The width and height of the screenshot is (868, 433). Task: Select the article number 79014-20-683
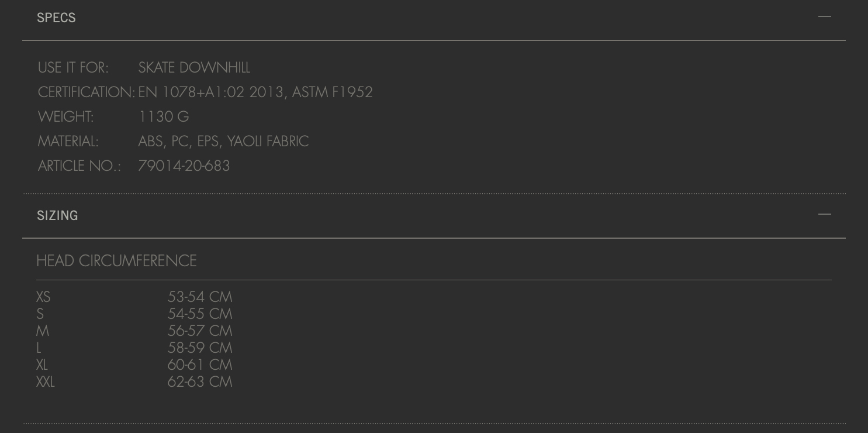184,166
